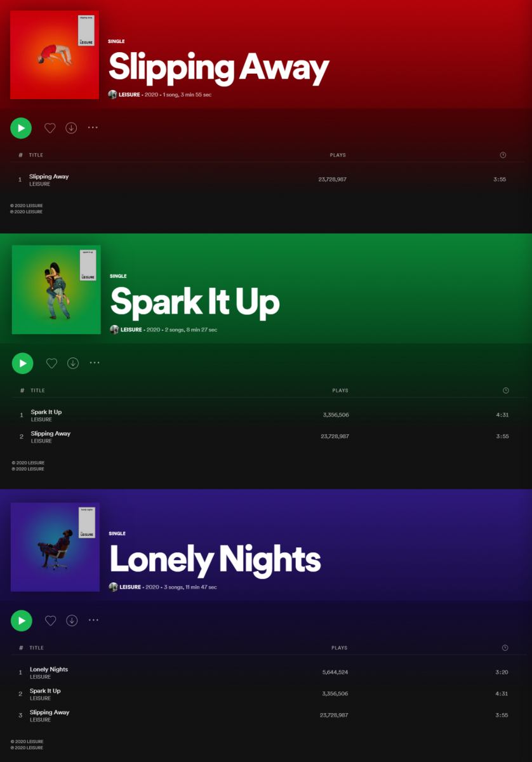
Task: Open more options for Slipping Away single
Action: [x=93, y=128]
